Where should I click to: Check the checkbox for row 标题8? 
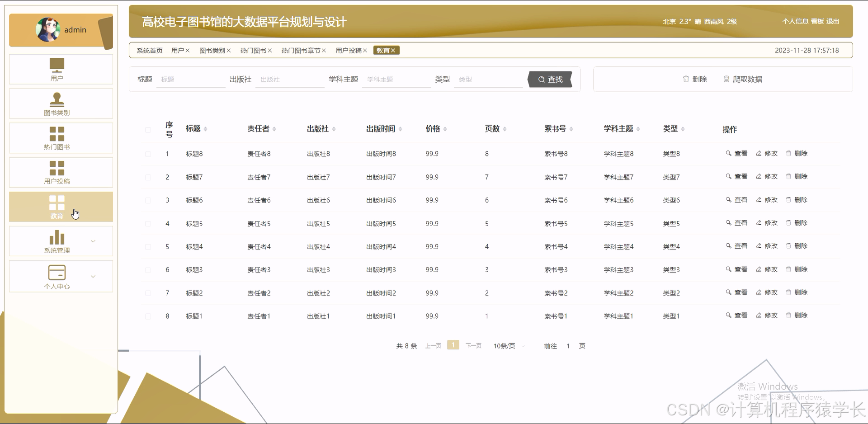coord(148,154)
